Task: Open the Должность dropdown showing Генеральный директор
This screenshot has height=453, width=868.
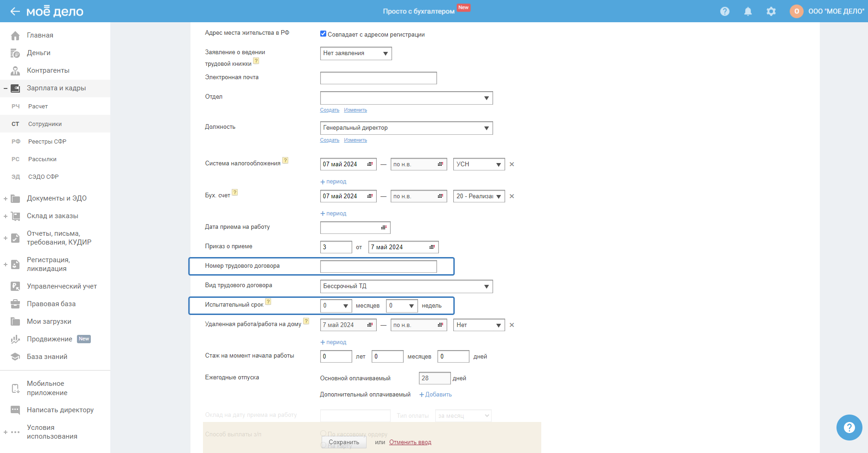Action: pyautogui.click(x=406, y=128)
